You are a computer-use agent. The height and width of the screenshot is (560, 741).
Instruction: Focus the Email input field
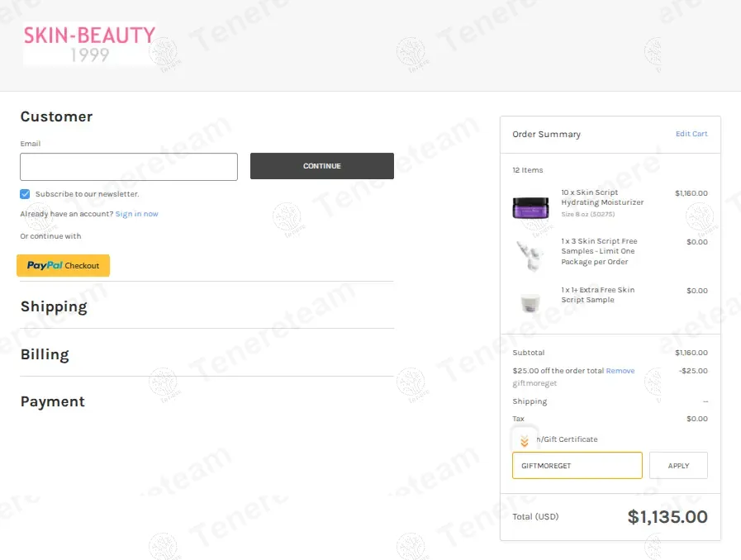(x=129, y=167)
